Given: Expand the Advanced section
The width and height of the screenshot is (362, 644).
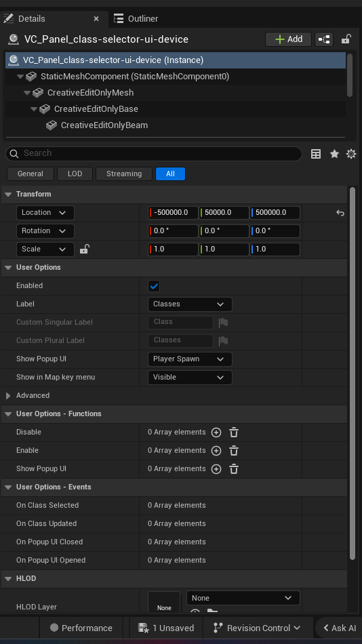Looking at the screenshot, I should 8,395.
